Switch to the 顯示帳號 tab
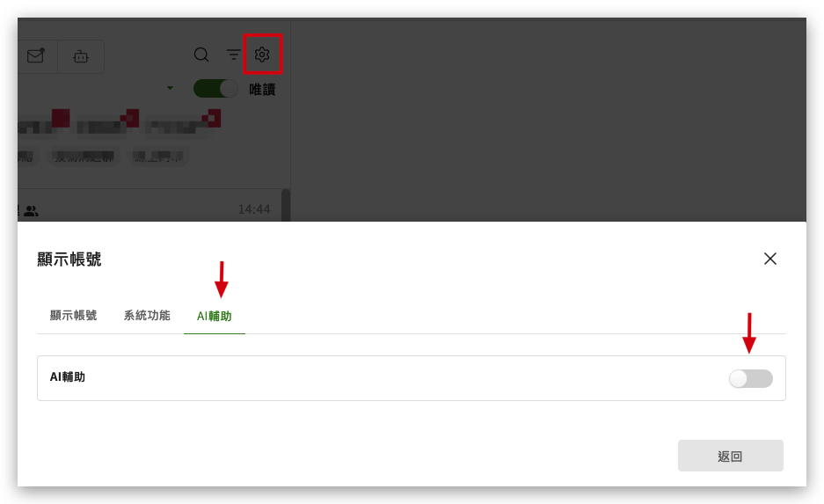 pos(73,315)
